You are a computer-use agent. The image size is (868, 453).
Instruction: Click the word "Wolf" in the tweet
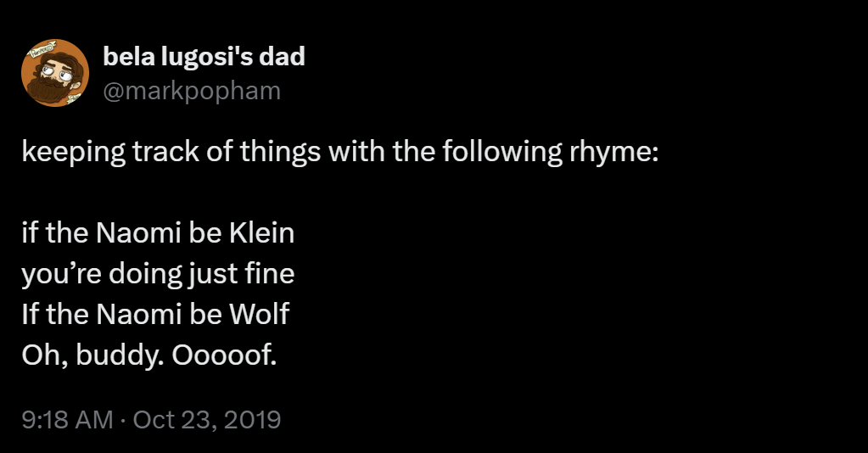(x=260, y=315)
